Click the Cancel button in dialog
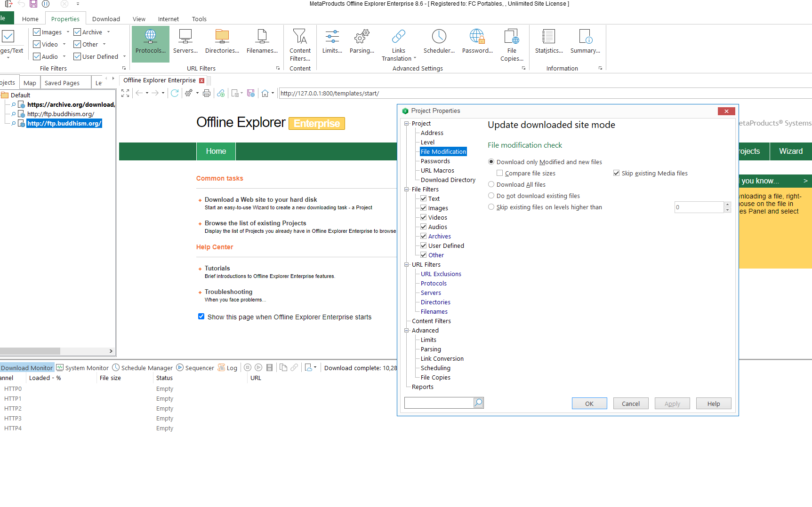Screen dimensions: 812x507 tap(630, 404)
